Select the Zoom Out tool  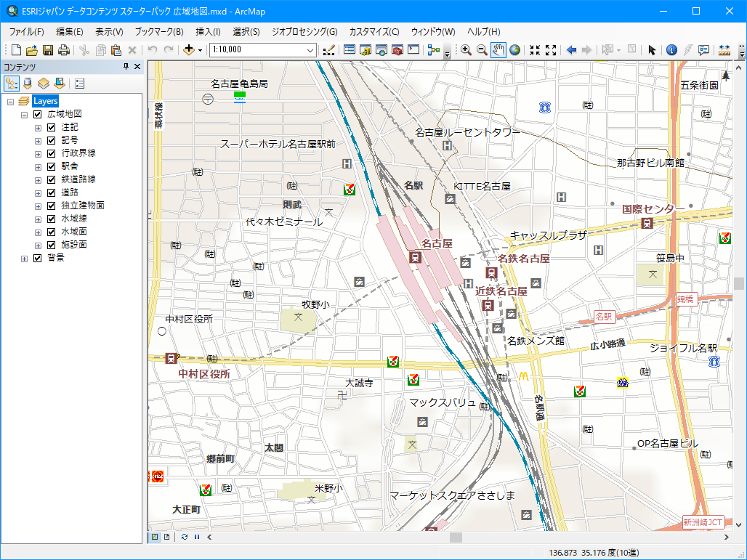[482, 49]
